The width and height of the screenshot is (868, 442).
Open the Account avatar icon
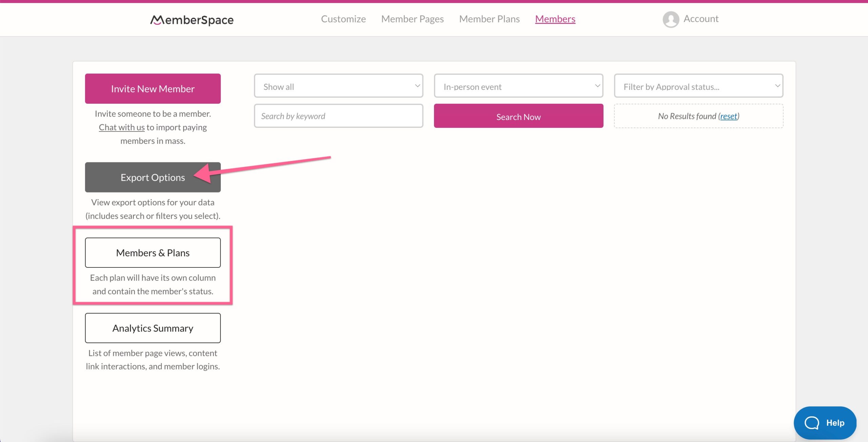pos(671,19)
